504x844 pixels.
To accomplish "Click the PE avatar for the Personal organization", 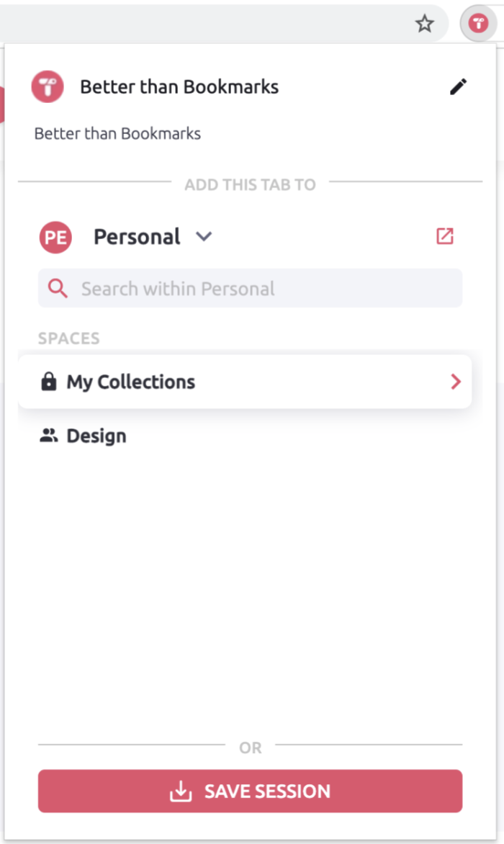I will pyautogui.click(x=55, y=237).
